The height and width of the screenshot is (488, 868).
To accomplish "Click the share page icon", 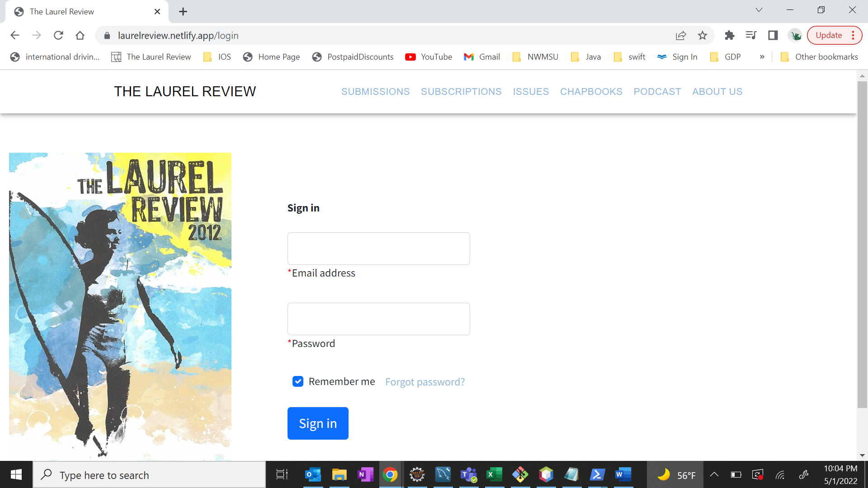I will [x=680, y=35].
